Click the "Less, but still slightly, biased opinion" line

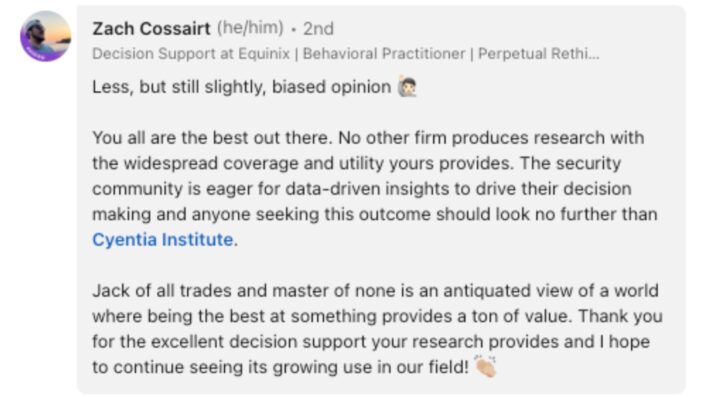(x=242, y=87)
